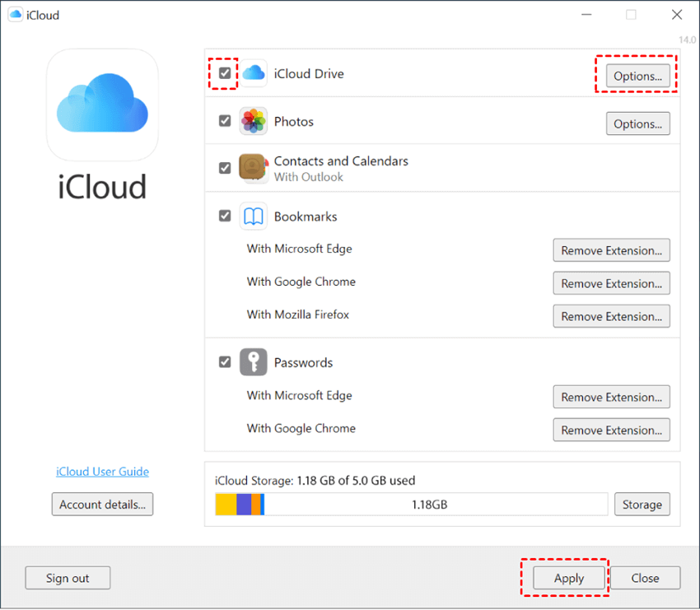Turn off the Passwords checkbox
Viewport: 700px width, 610px height.
point(225,362)
